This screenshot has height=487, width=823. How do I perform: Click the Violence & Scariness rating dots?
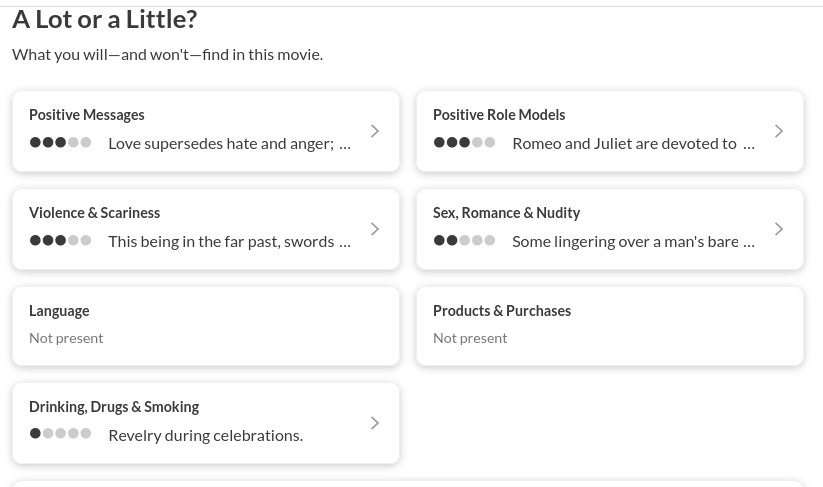60,241
